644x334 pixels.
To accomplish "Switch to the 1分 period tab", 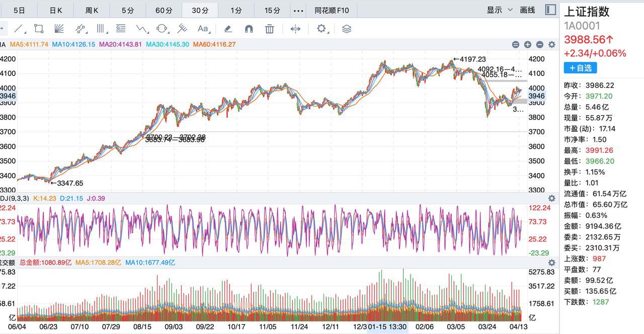I will pyautogui.click(x=236, y=10).
